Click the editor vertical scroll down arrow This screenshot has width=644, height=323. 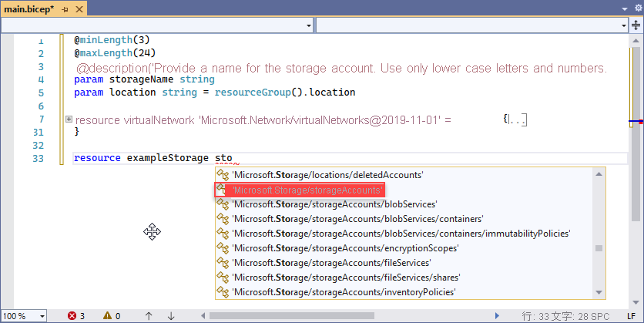pos(636,302)
